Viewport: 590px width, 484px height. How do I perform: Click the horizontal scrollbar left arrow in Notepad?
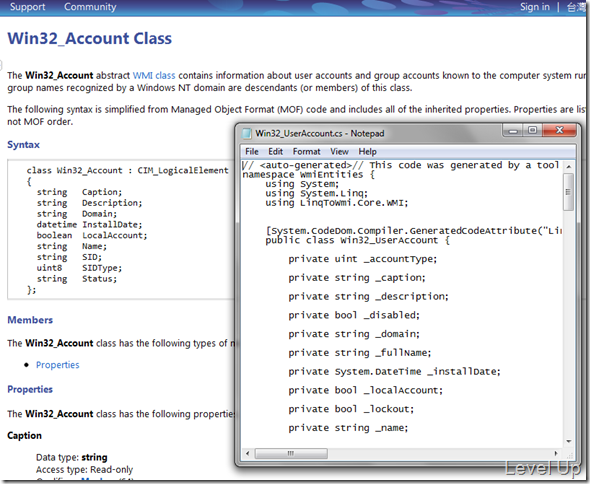click(x=247, y=453)
